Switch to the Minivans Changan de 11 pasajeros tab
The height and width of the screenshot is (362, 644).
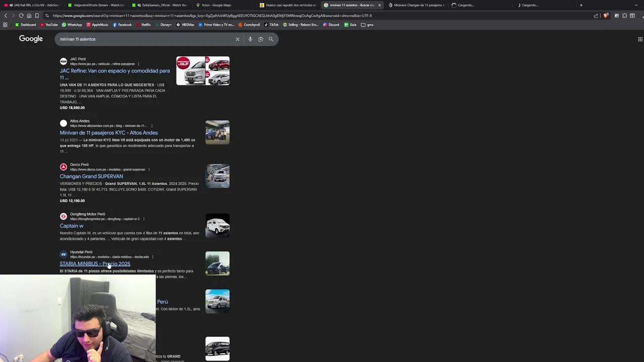(416, 5)
